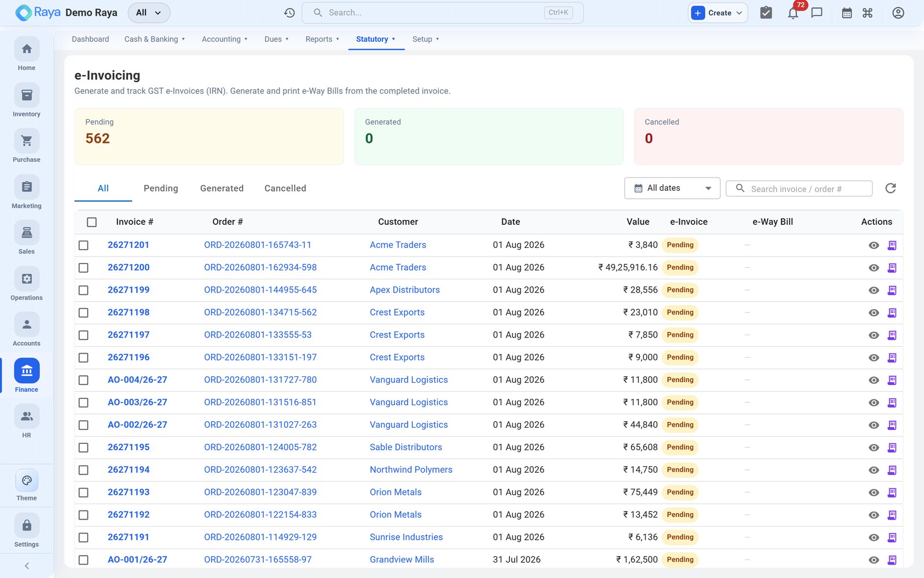This screenshot has width=924, height=578.
Task: Open the All company selector dropdown
Action: coord(149,13)
